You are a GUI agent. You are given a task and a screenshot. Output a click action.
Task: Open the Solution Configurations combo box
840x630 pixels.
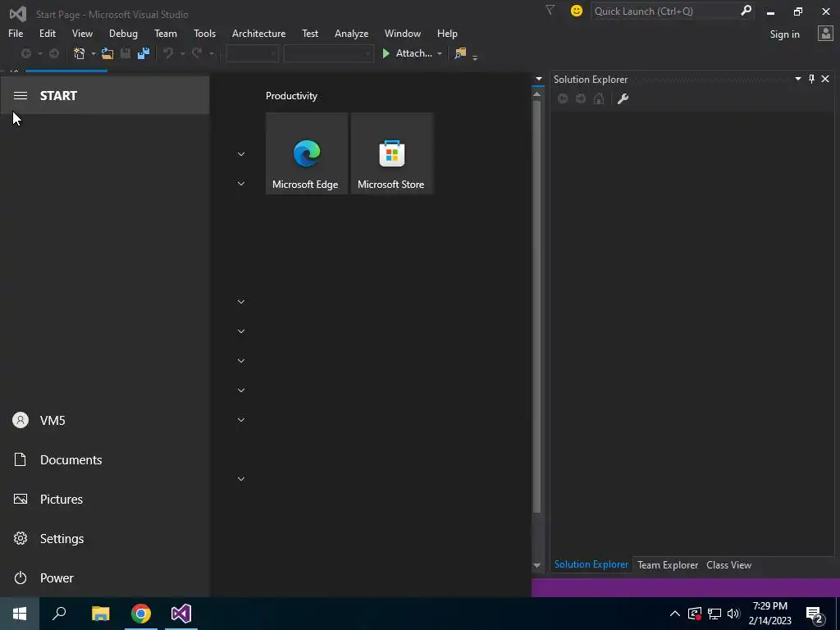click(x=252, y=53)
